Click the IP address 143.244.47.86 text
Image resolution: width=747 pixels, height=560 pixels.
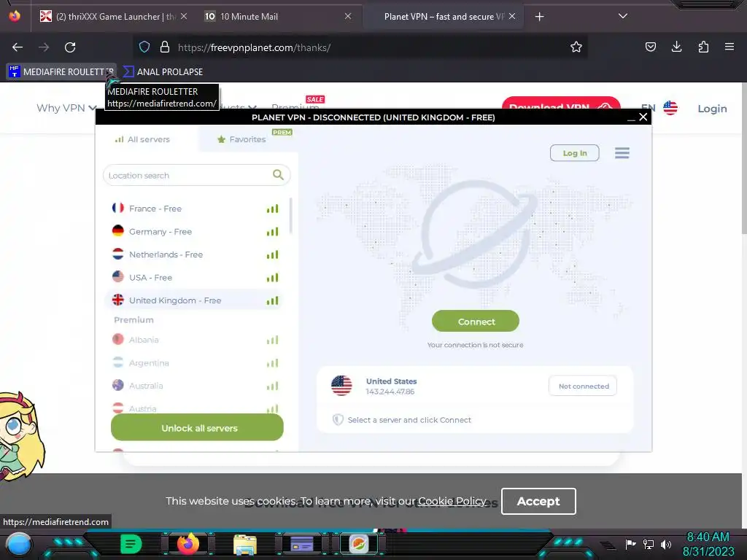point(390,392)
